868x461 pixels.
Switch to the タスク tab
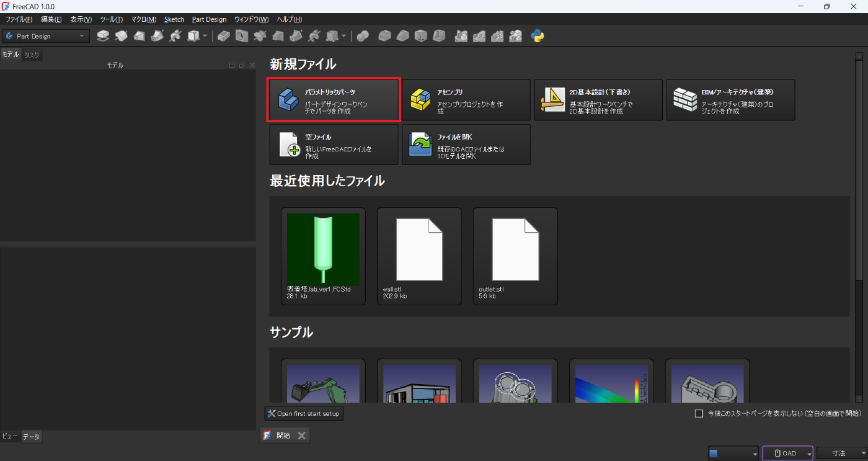[x=32, y=55]
